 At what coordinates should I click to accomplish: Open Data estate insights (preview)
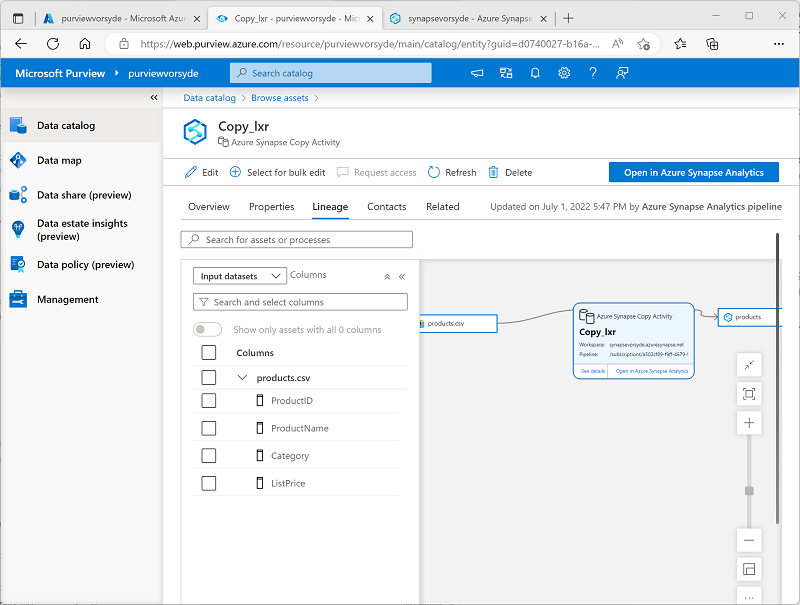click(x=82, y=230)
